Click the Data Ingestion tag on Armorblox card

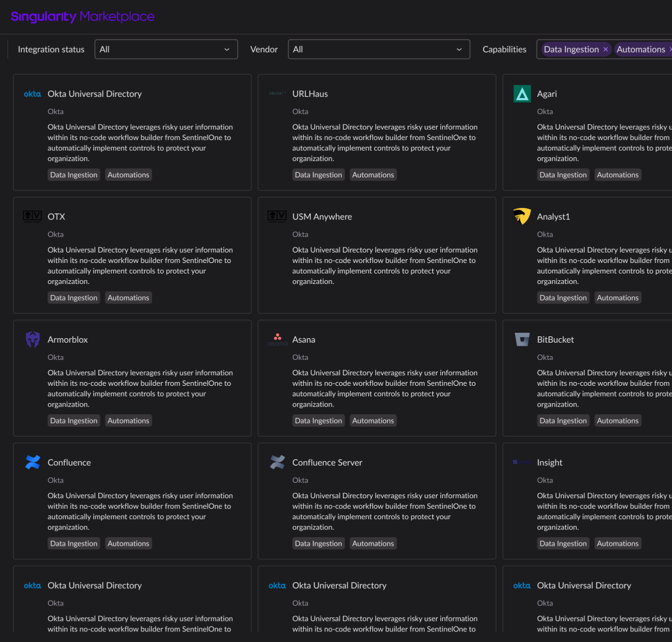tap(73, 420)
